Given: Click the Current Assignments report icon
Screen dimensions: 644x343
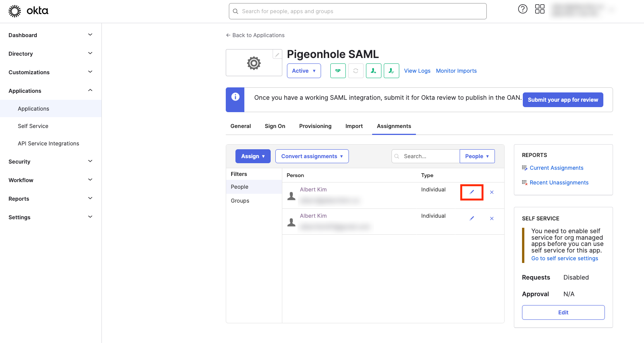Looking at the screenshot, I should 525,168.
